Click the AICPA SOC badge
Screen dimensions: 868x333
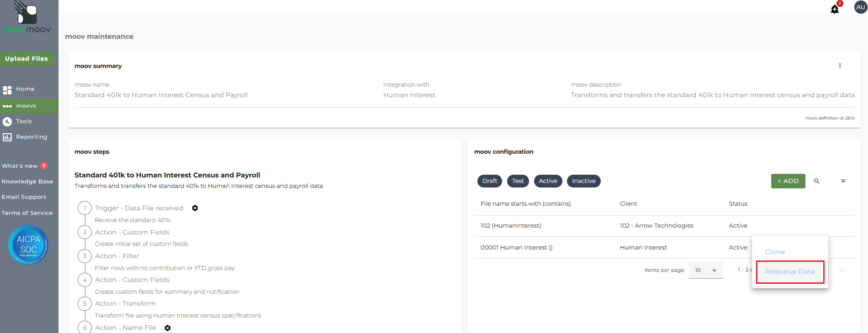(28, 245)
